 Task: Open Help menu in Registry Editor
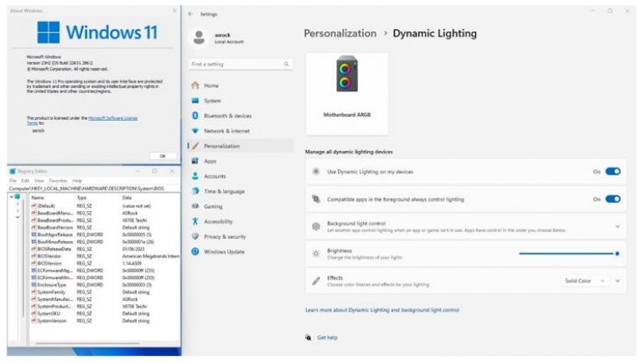77,181
